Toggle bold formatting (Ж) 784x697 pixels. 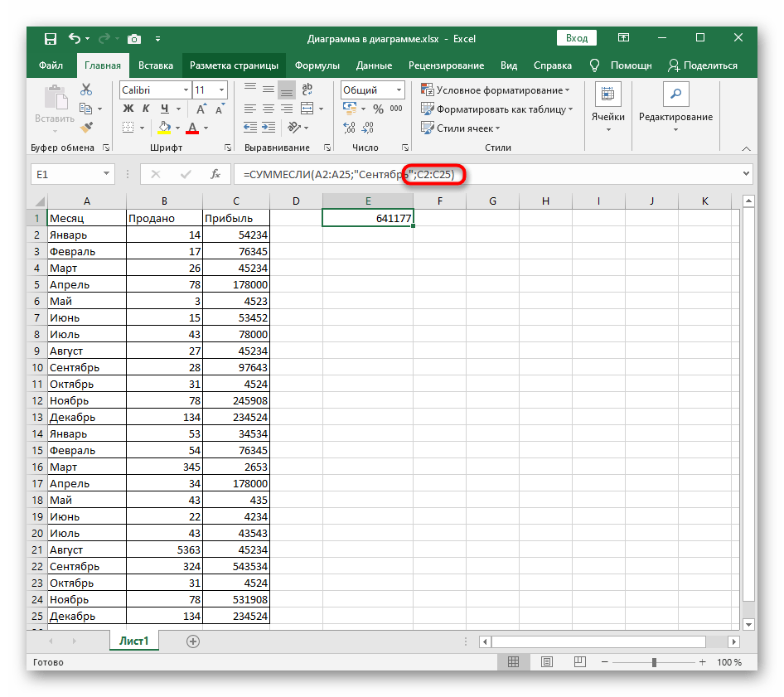(x=128, y=109)
